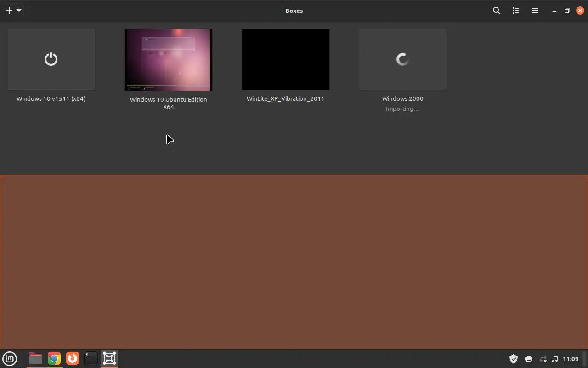This screenshot has height=368, width=588.
Task: Open the network connection tray icon
Action: tap(543, 359)
